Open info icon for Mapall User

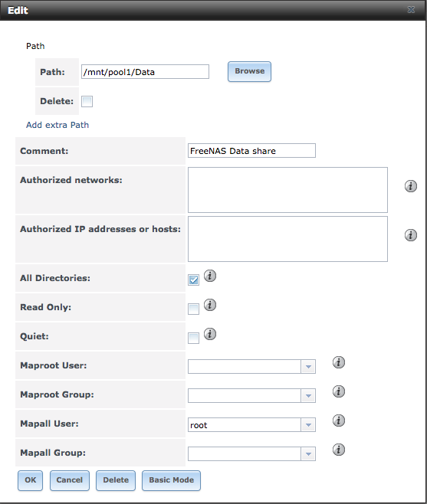[339, 421]
